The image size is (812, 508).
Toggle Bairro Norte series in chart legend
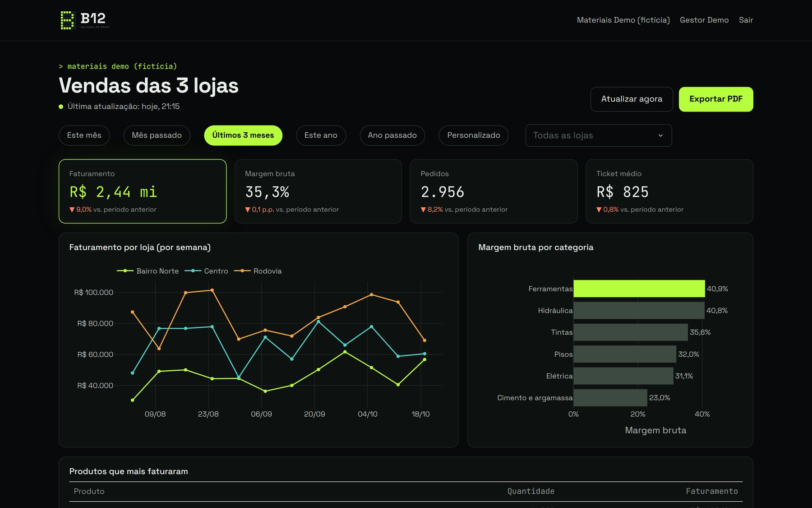[148, 271]
